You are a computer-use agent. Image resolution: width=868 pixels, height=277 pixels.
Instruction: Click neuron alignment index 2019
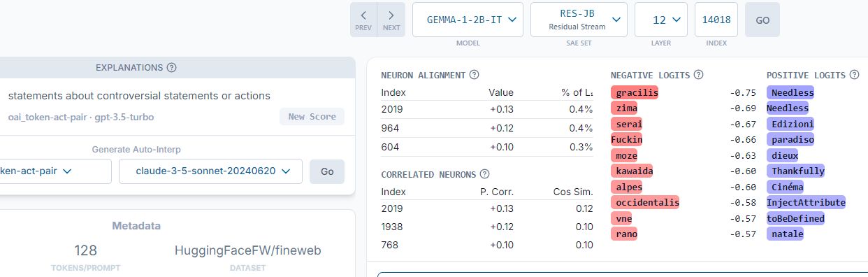[391, 109]
